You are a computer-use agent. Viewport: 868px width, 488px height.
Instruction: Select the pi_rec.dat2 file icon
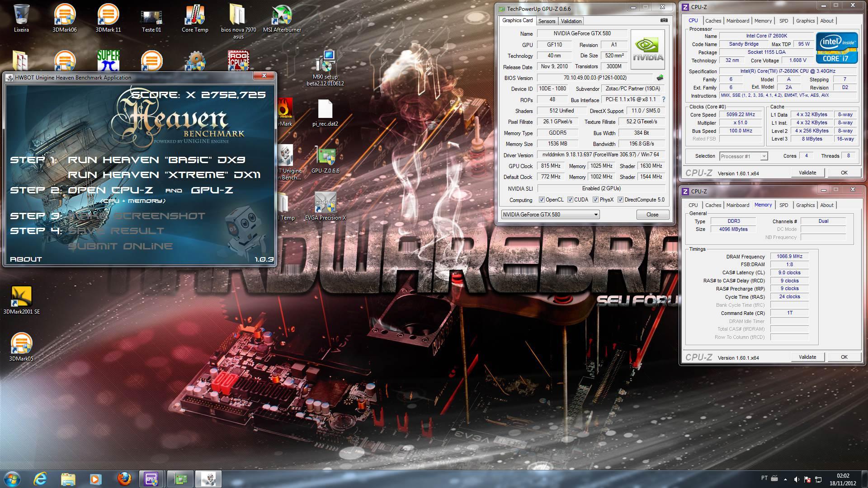pos(325,113)
